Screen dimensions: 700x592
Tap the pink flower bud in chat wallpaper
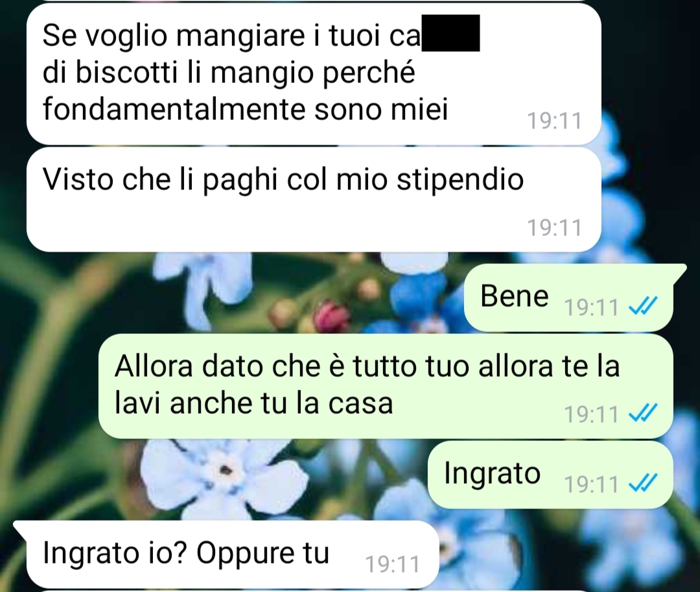pyautogui.click(x=332, y=316)
